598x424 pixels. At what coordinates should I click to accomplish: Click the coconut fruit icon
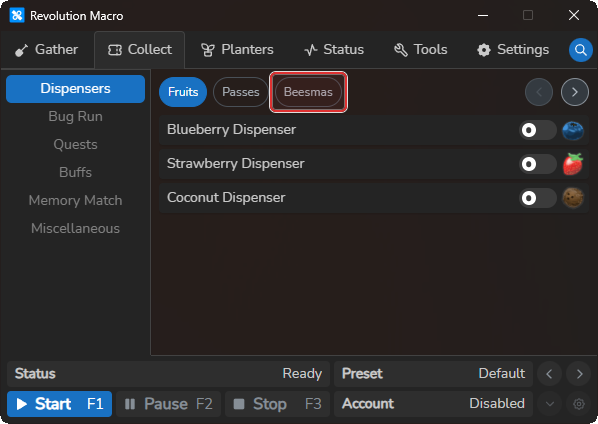point(573,198)
